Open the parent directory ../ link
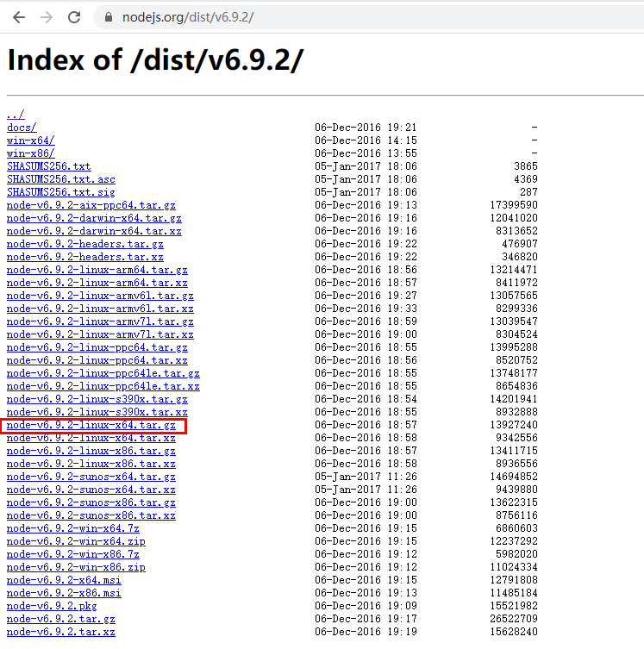The height and width of the screenshot is (649, 644). 16,115
